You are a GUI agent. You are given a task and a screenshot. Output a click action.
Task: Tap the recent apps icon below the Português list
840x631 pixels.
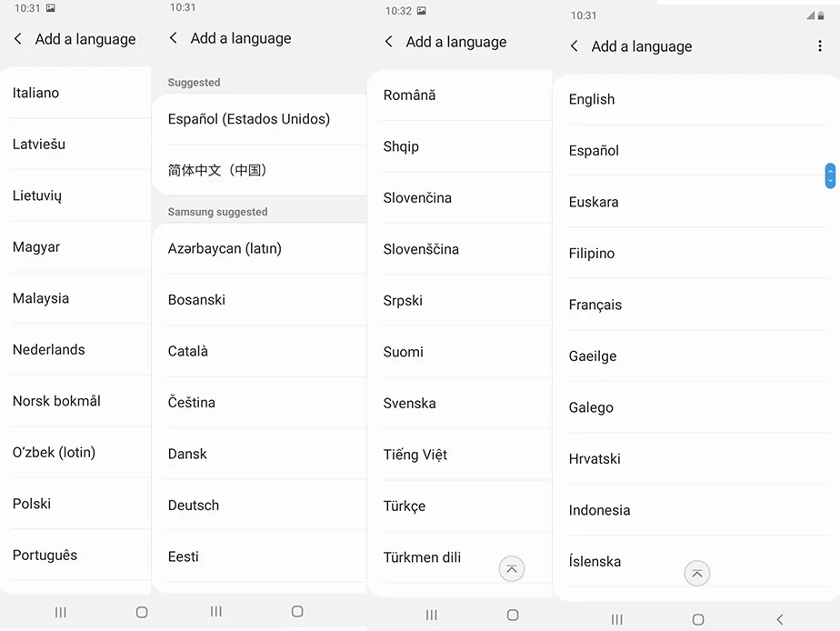61,612
